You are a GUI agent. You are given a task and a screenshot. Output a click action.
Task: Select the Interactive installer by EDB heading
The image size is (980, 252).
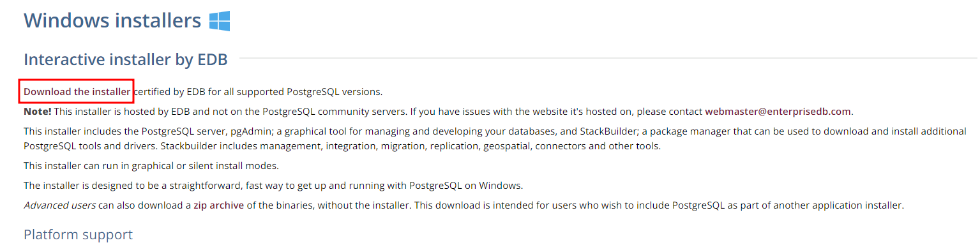(x=125, y=59)
